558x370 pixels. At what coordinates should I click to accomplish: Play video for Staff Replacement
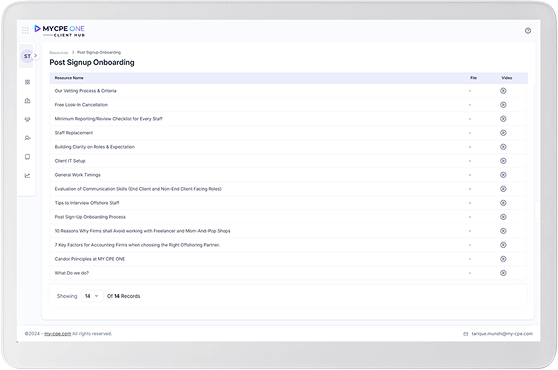(503, 133)
